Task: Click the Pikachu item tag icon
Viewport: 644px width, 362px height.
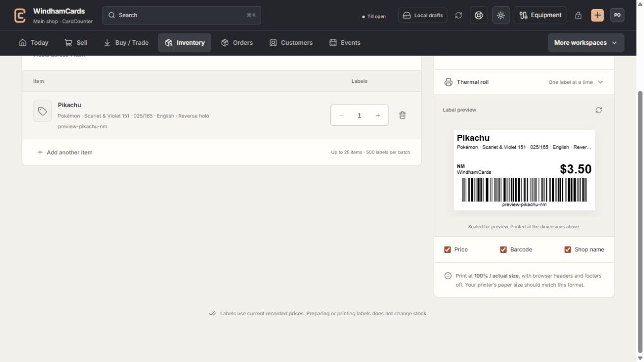Action: pos(43,111)
